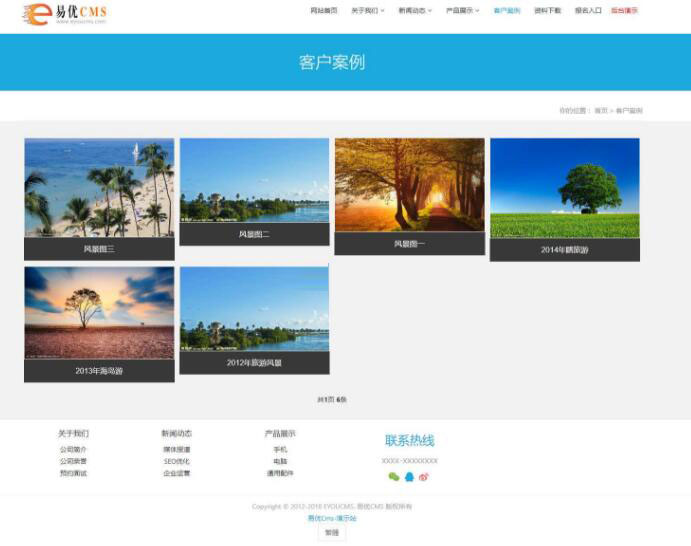The height and width of the screenshot is (546, 691).
Task: Open 报名入口 navigation item
Action: coord(588,11)
